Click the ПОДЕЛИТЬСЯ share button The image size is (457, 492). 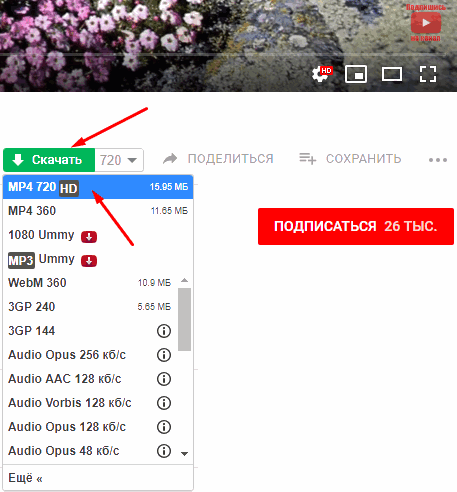[x=218, y=159]
